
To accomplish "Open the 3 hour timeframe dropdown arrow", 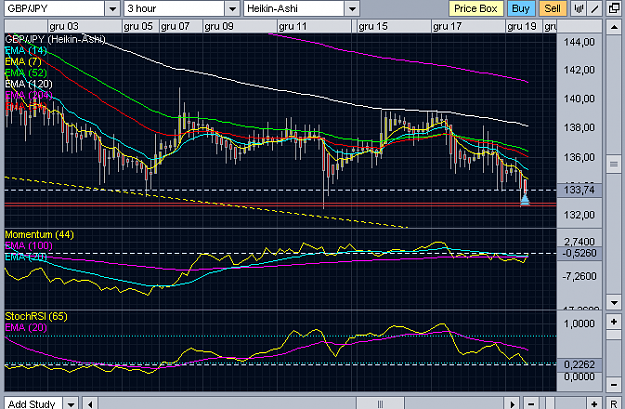I will (x=232, y=9).
